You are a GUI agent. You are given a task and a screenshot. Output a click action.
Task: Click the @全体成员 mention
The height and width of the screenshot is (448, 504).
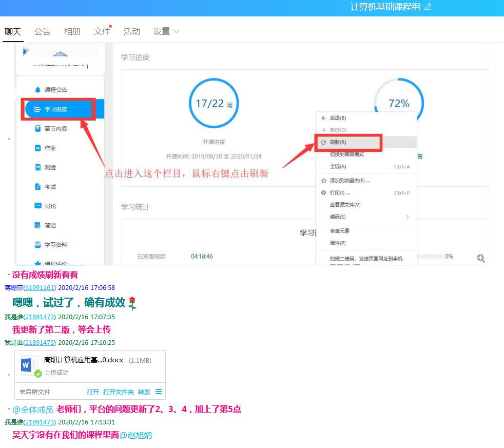point(33,410)
